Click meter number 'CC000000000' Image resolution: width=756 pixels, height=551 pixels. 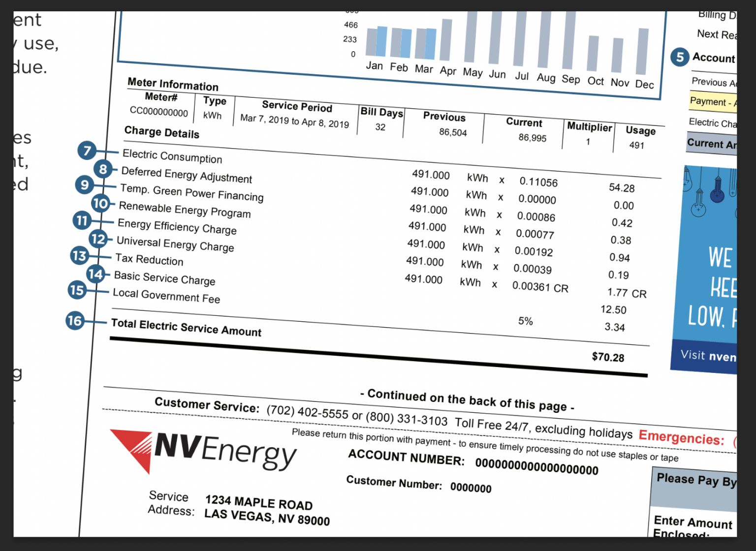pyautogui.click(x=158, y=112)
